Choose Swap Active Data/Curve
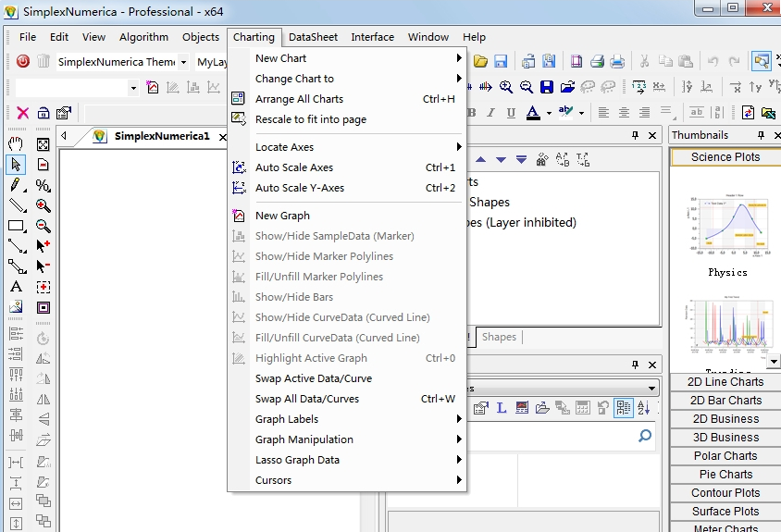 pyautogui.click(x=347, y=378)
